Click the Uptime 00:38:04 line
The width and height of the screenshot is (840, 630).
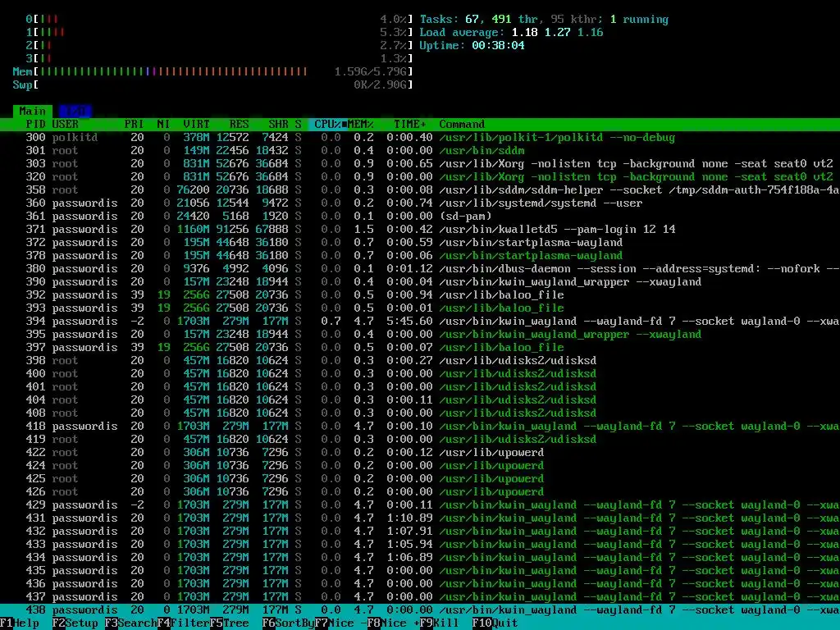click(x=472, y=46)
